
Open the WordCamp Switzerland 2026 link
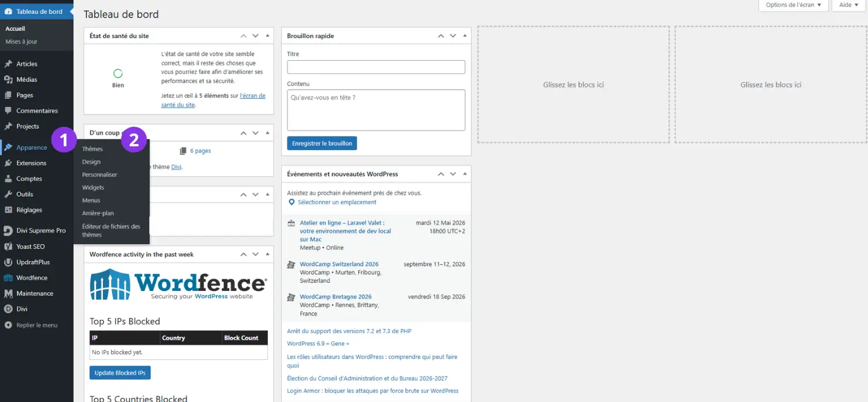(x=339, y=264)
